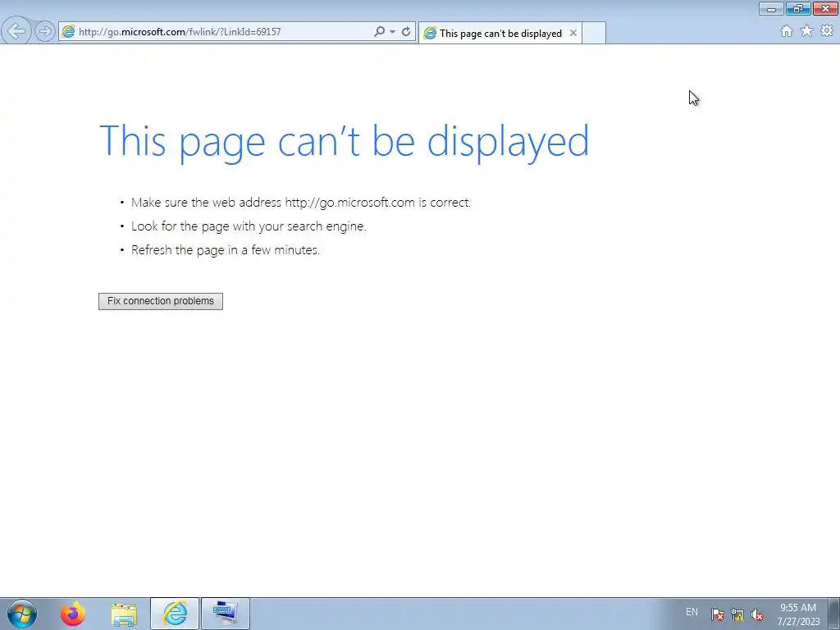Open the Tools gear menu
The height and width of the screenshot is (630, 840).
pos(827,31)
